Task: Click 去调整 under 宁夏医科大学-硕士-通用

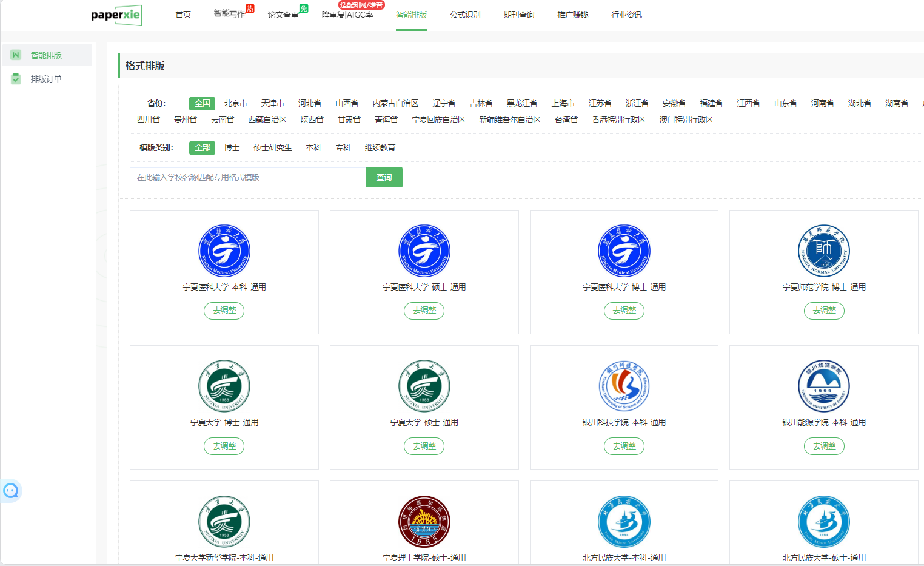Action: pos(424,311)
